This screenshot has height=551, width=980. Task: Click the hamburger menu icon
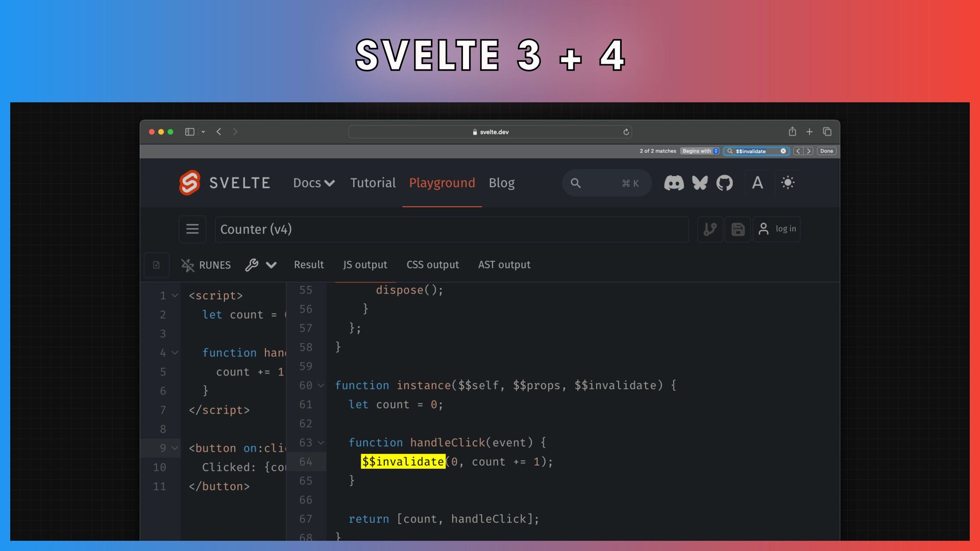pos(192,229)
